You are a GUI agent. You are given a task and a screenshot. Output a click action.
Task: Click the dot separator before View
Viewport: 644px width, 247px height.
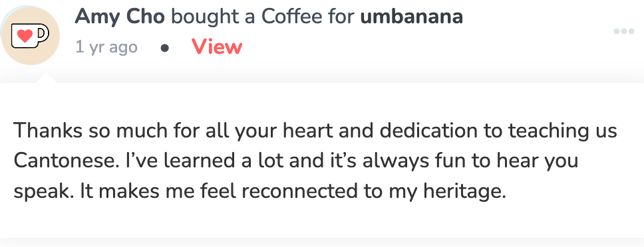[x=165, y=48]
